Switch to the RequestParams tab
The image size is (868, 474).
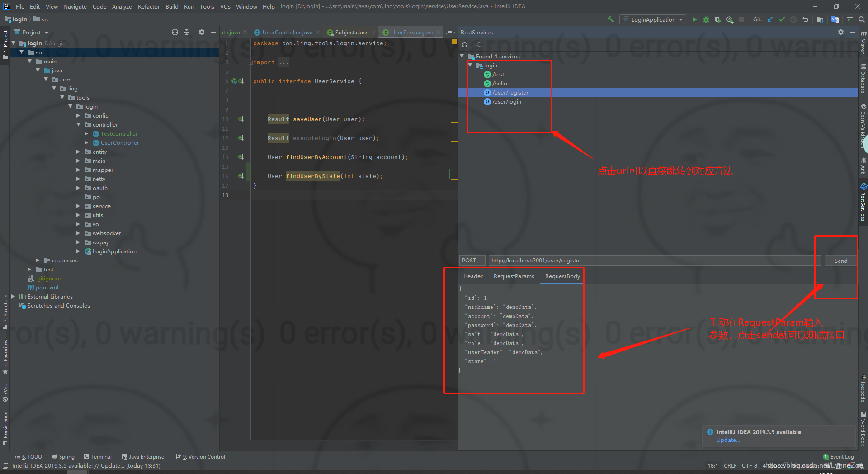pyautogui.click(x=514, y=276)
